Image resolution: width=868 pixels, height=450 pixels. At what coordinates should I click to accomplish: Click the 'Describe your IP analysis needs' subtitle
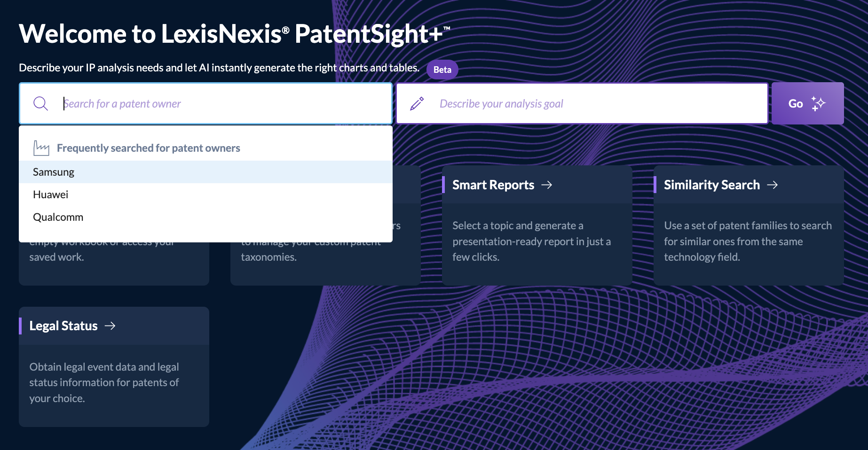[219, 68]
